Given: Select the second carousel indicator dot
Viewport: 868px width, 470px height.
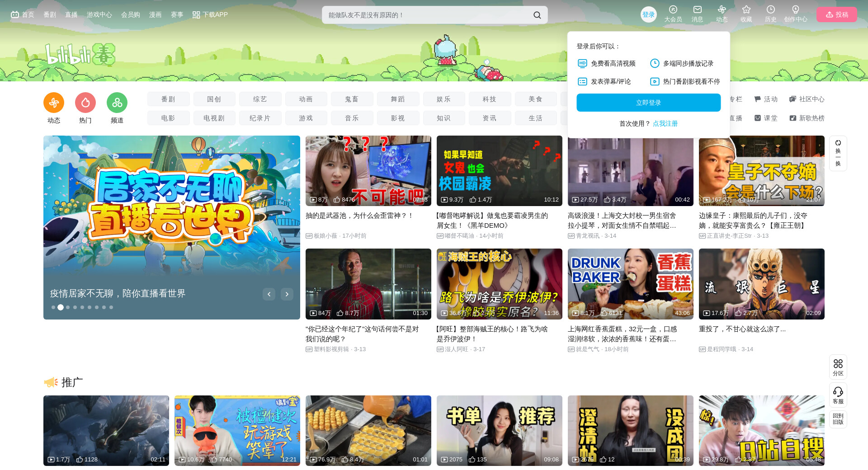Looking at the screenshot, I should [61, 307].
